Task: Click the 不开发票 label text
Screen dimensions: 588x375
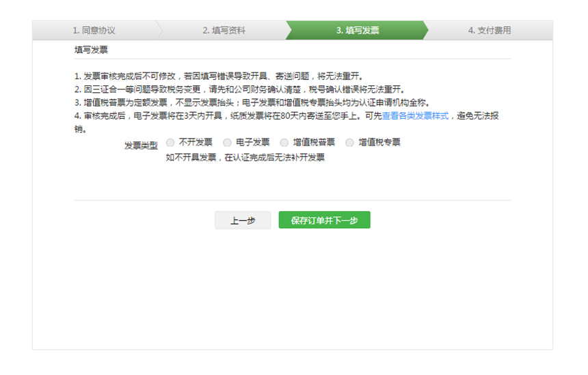Action: pyautogui.click(x=196, y=143)
